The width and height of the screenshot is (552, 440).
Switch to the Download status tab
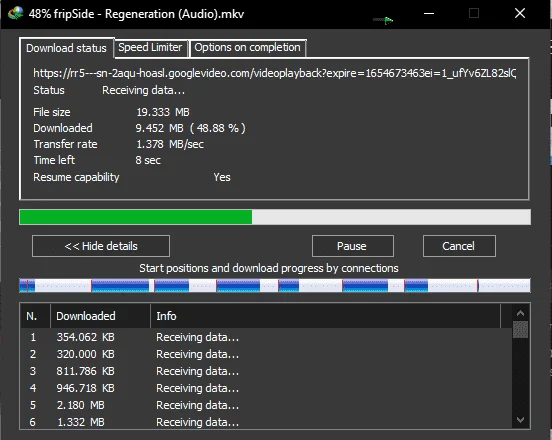tap(67, 48)
